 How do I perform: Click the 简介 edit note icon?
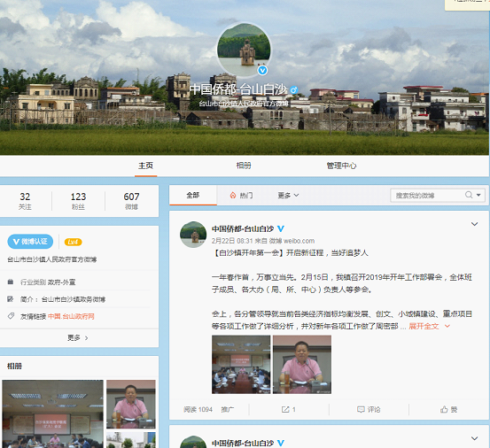pyautogui.click(x=11, y=299)
